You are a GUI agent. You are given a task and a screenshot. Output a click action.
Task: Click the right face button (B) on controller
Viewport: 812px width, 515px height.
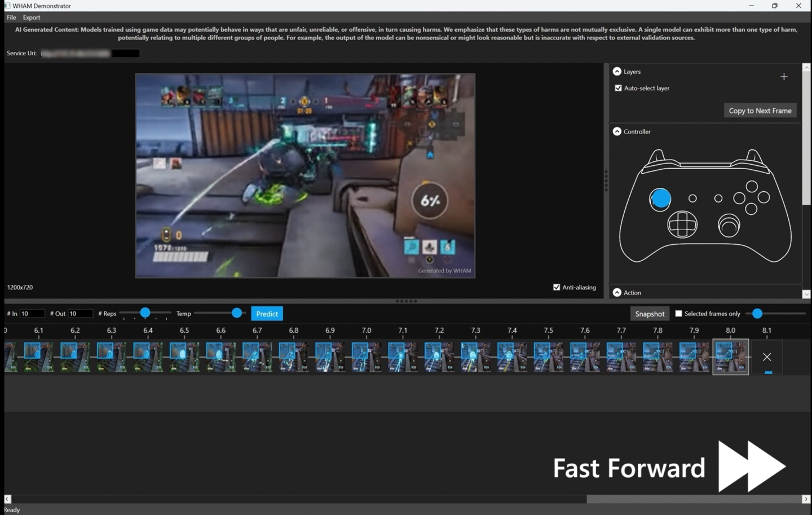pos(764,197)
